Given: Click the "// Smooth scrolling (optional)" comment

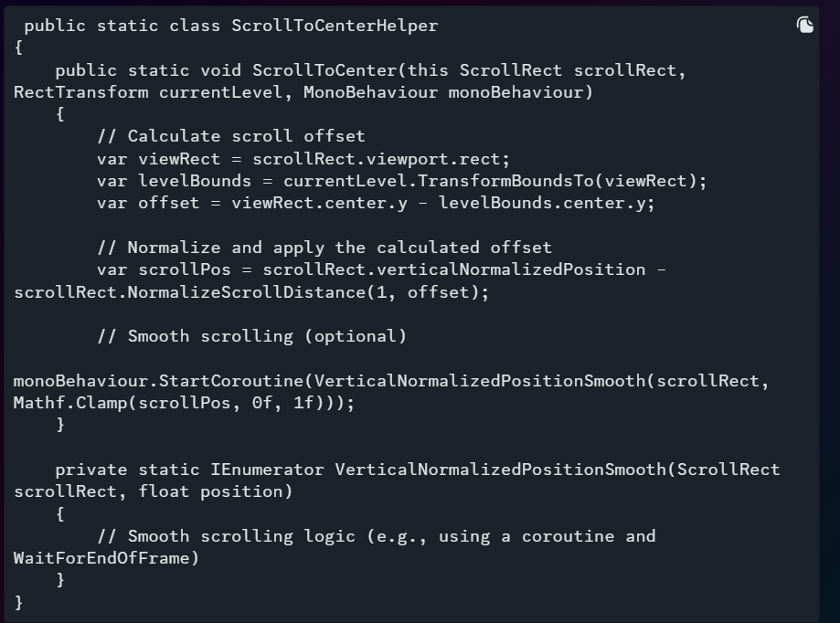Looking at the screenshot, I should (251, 337).
